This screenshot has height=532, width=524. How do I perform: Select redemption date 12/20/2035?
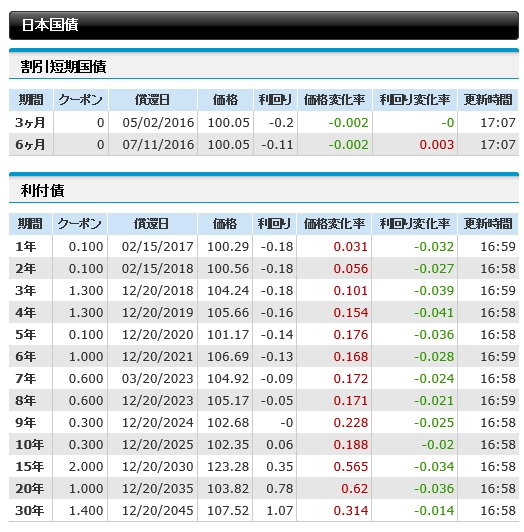click(x=157, y=489)
